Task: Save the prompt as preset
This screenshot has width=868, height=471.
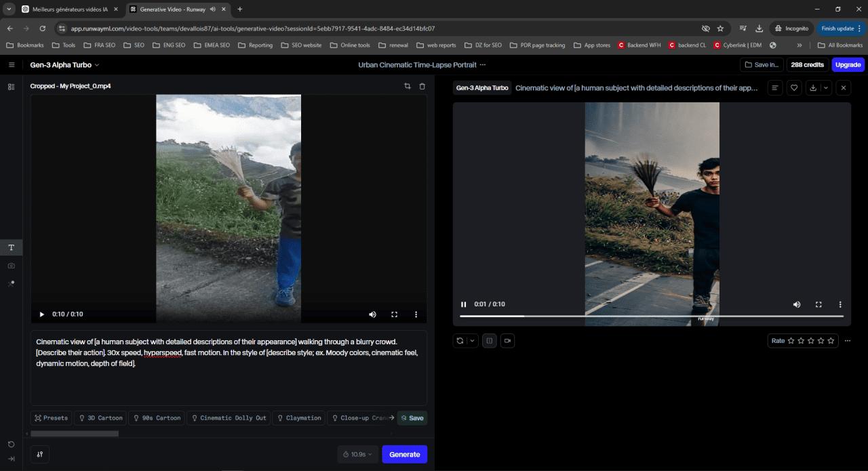Action: tap(412, 418)
